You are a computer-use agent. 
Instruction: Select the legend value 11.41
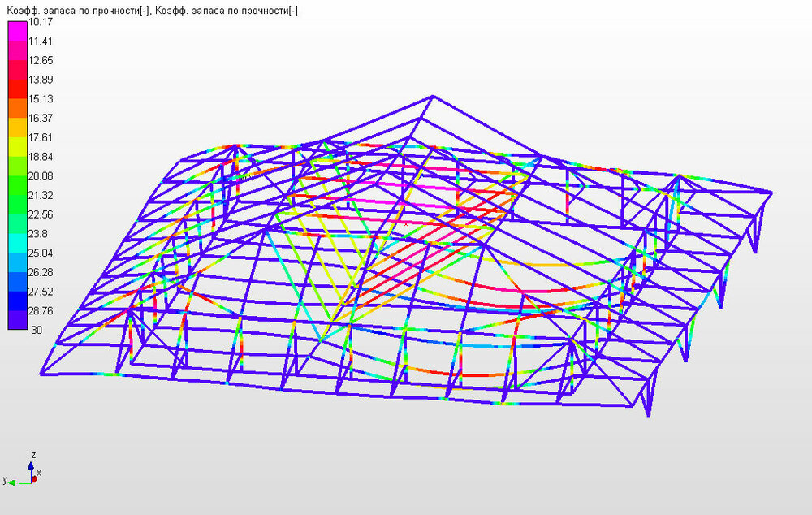(41, 41)
